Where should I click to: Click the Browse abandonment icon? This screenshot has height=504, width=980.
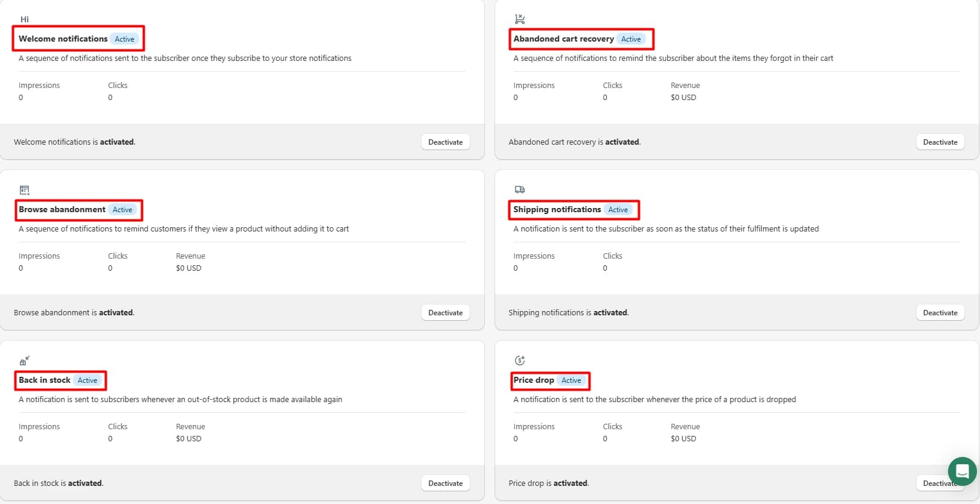[25, 190]
